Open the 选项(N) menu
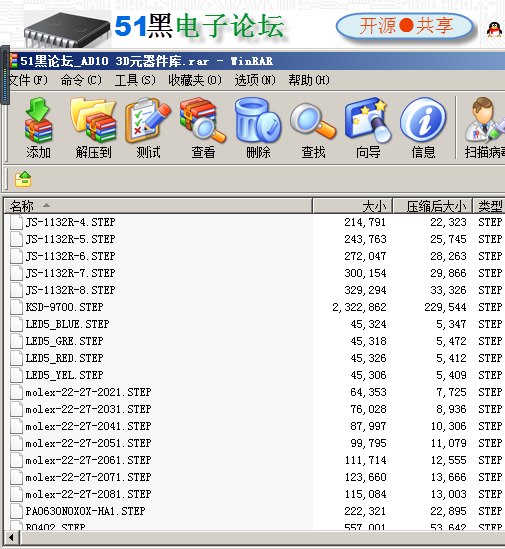Viewport: 505px width, 549px height. [x=255, y=80]
